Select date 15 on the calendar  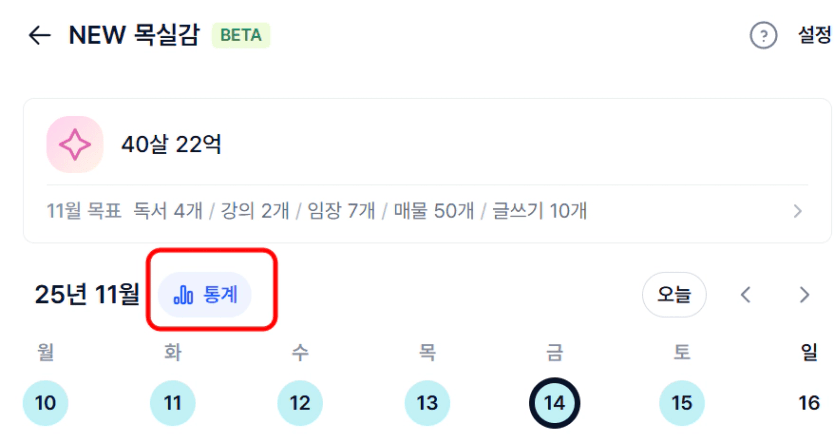[681, 403]
